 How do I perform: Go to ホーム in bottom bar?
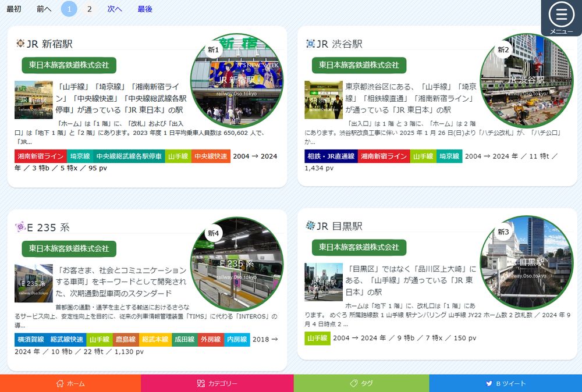tap(70, 383)
